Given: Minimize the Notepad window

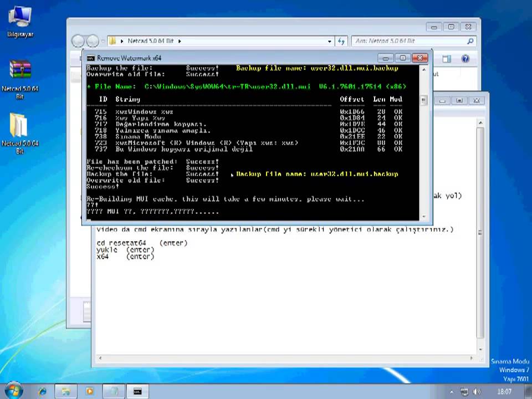Looking at the screenshot, I should tap(442, 101).
